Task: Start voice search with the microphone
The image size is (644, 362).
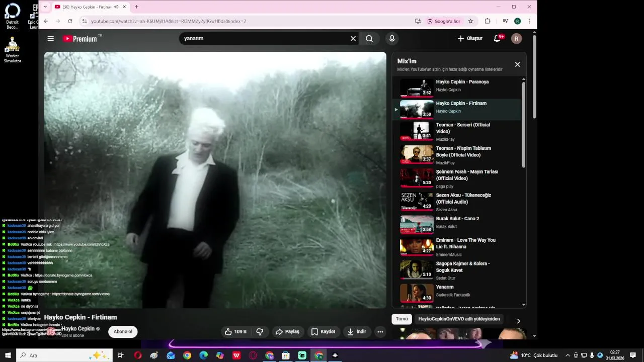Action: tap(392, 39)
